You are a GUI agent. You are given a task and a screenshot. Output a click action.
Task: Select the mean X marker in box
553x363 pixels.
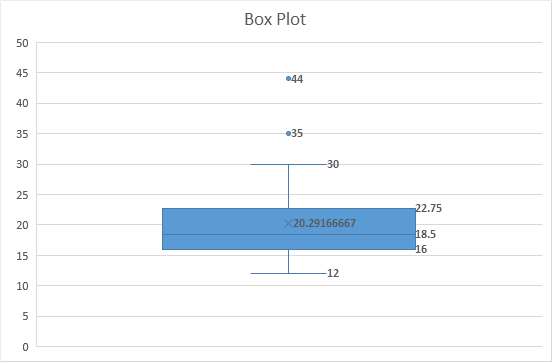click(x=288, y=223)
